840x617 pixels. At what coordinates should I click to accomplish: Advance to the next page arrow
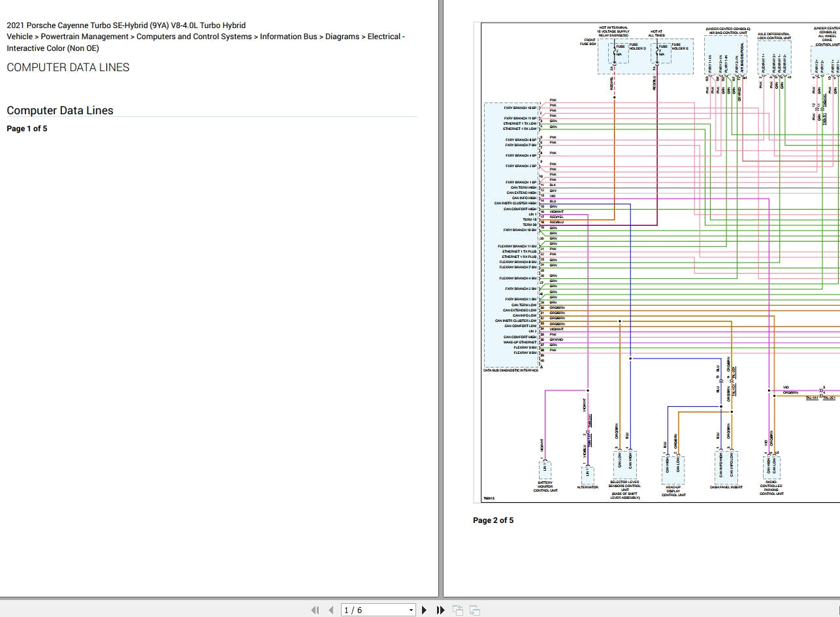(425, 610)
